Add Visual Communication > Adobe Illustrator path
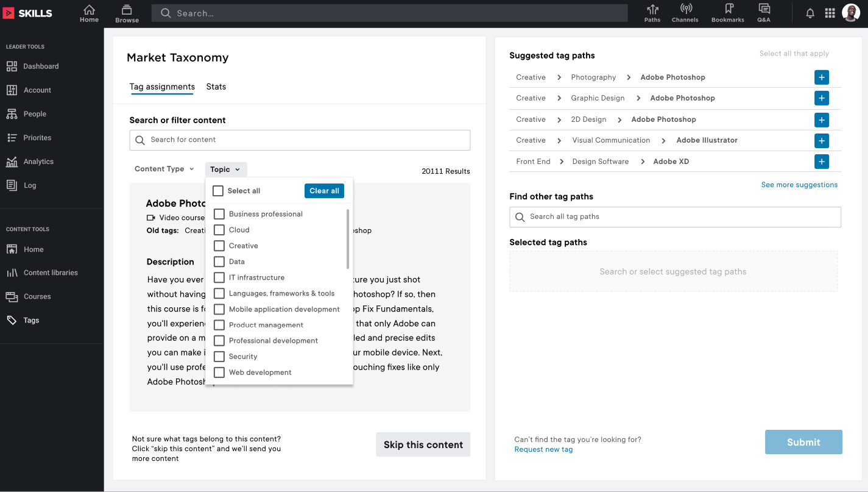 click(x=821, y=141)
